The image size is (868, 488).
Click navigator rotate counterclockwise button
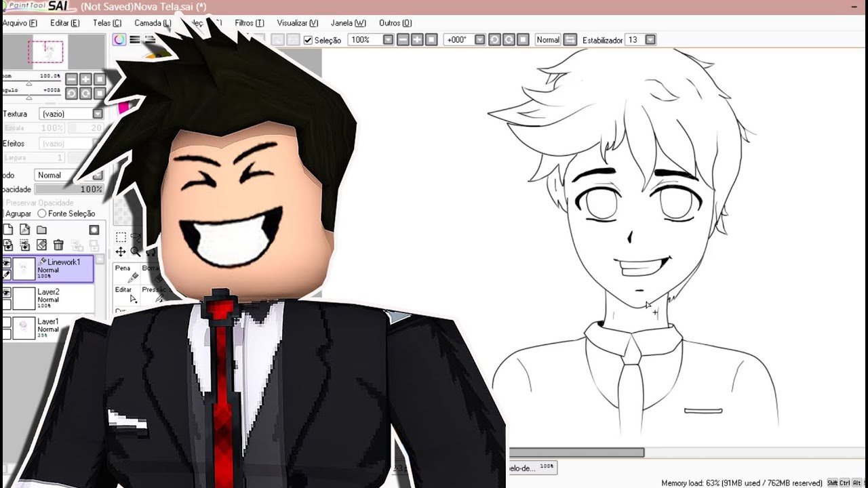(x=72, y=94)
